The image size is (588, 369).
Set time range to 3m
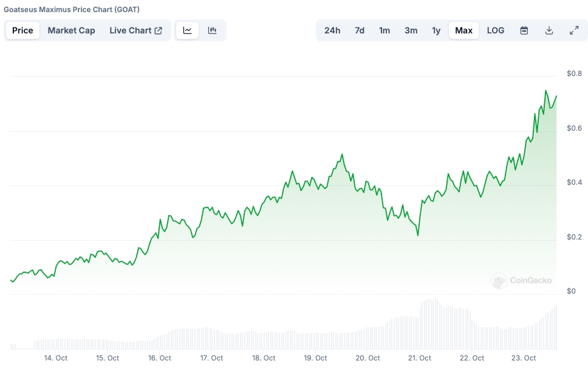click(411, 30)
